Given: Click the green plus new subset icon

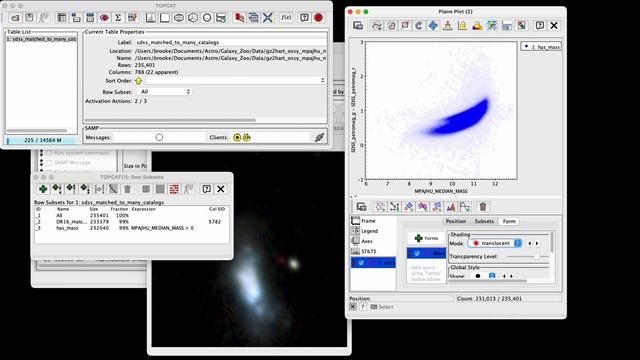Looking at the screenshot, I should 43,189.
